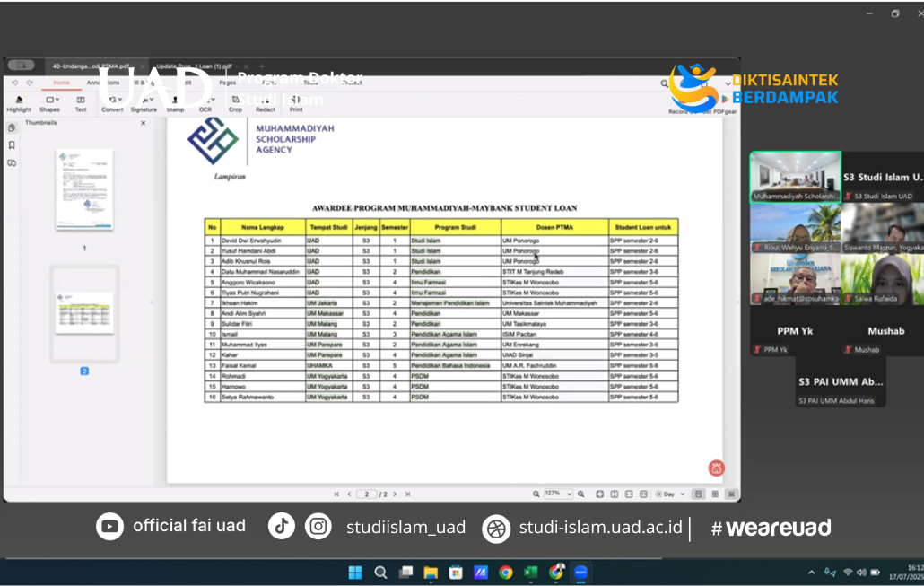The width and height of the screenshot is (924, 586).
Task: Toggle single page view mode
Action: pyautogui.click(x=698, y=494)
